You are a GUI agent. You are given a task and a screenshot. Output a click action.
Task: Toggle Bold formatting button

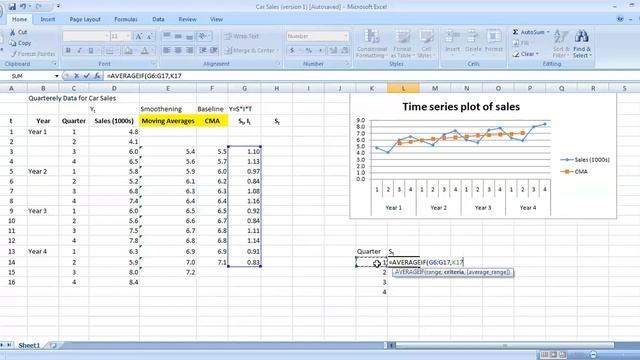(68, 51)
